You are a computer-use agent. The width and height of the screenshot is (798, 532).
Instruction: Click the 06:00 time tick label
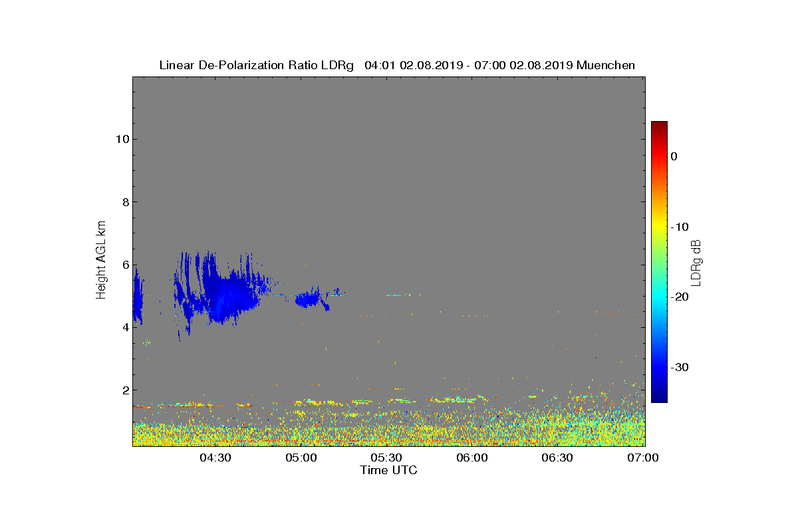pos(472,458)
